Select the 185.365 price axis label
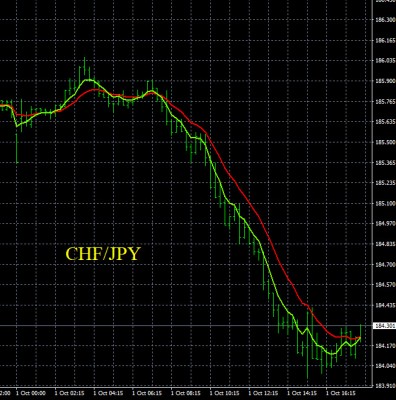The height and width of the screenshot is (400, 396). (385, 163)
